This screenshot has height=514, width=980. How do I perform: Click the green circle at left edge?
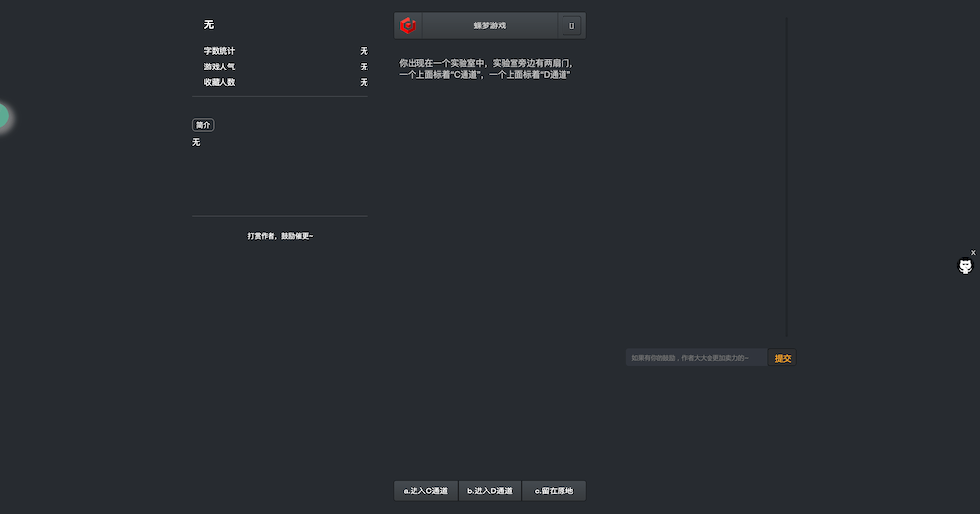pyautogui.click(x=3, y=117)
